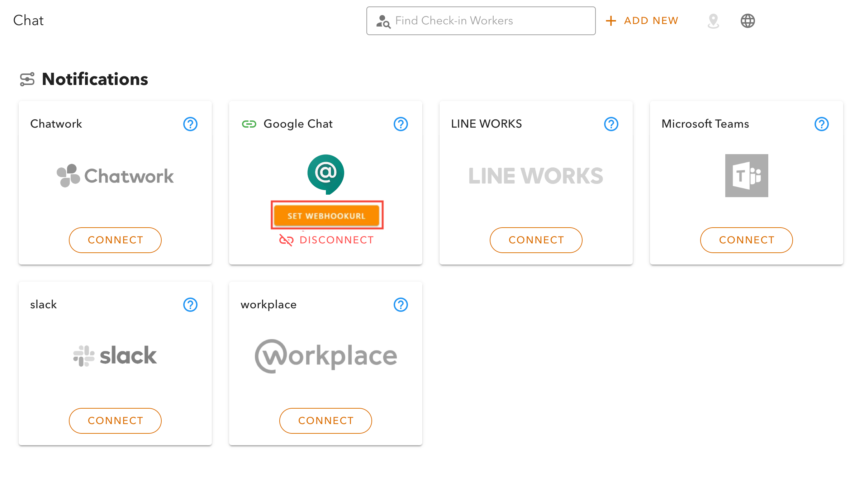Click the Microsoft Teams logo
Viewport: 864px width, 504px height.
(746, 176)
